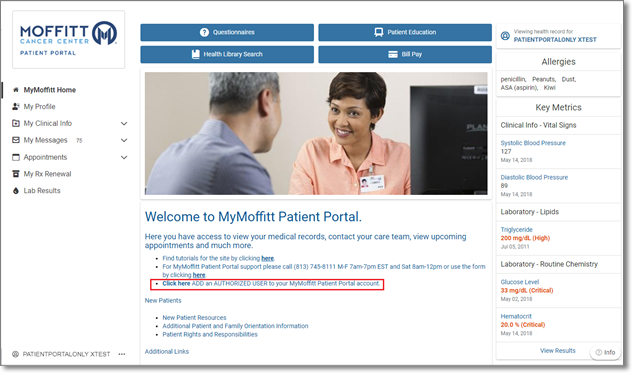Click the Questionnaires button
This screenshot has width=634, height=375.
pos(227,32)
